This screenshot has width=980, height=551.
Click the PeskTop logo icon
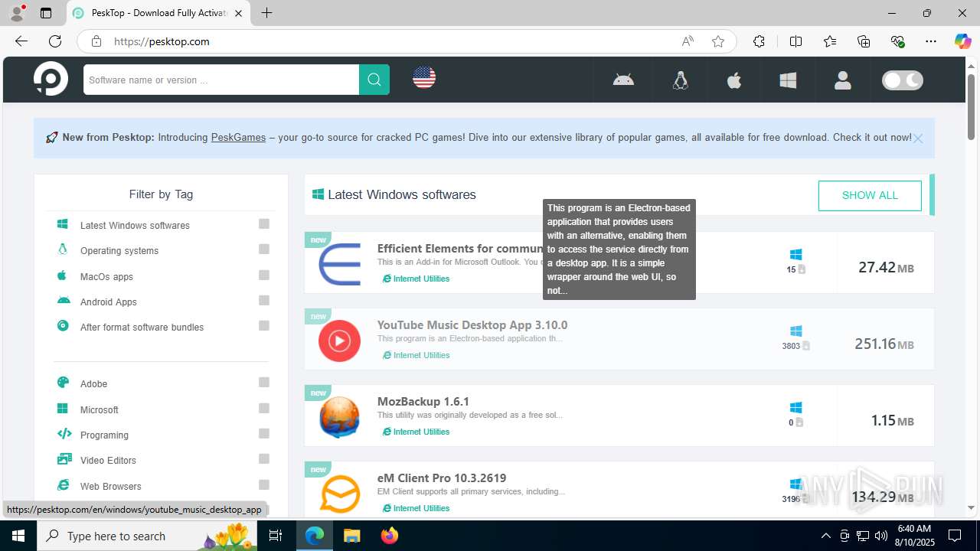pos(51,80)
